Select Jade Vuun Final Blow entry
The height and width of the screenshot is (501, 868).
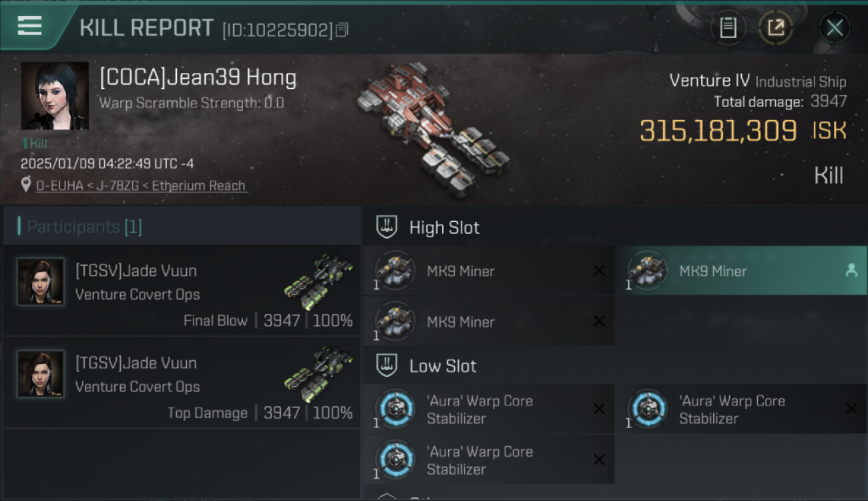(x=182, y=291)
